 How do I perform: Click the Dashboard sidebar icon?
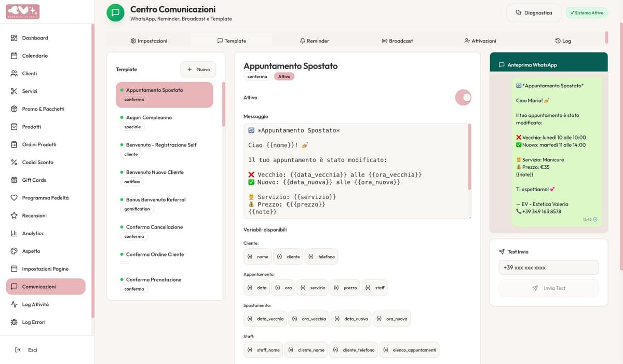[x=14, y=38]
